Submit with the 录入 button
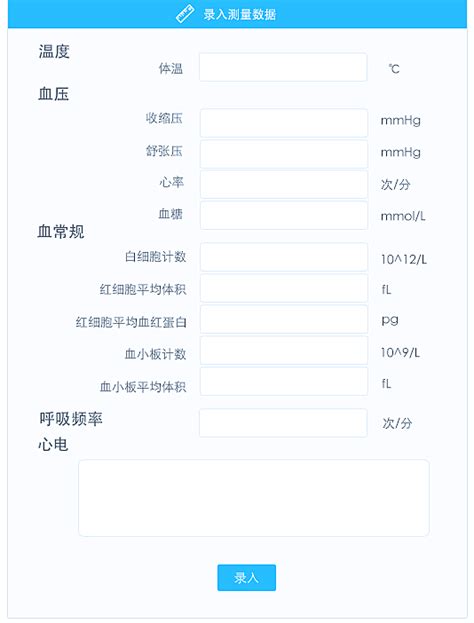474x623 pixels. pyautogui.click(x=246, y=577)
